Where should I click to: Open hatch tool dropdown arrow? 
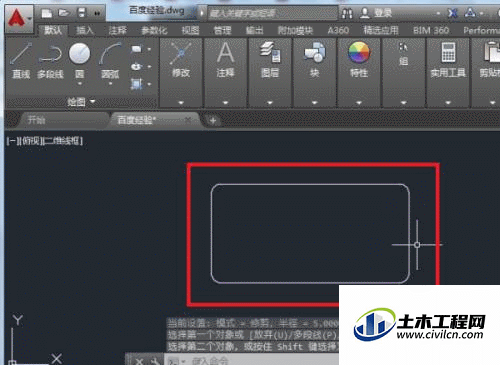(x=149, y=84)
